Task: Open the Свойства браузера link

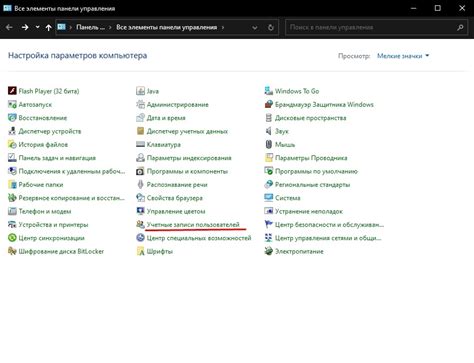Action: (x=175, y=198)
